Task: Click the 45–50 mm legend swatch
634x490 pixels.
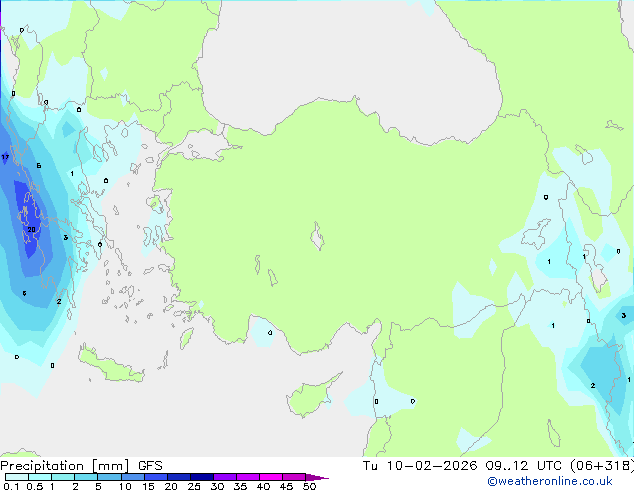Action: click(294, 477)
